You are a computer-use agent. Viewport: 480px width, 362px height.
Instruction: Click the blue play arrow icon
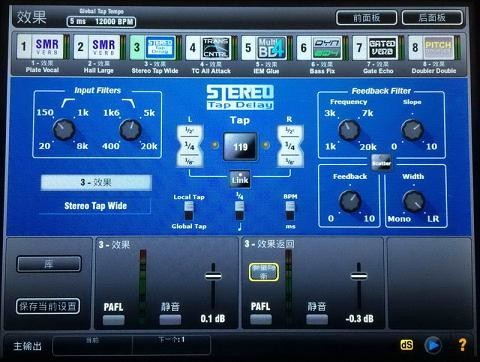pyautogui.click(x=433, y=345)
